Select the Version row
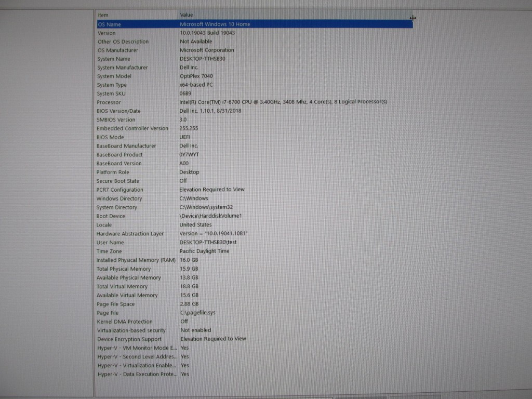Viewport: 532px width, 399px height. (255, 33)
